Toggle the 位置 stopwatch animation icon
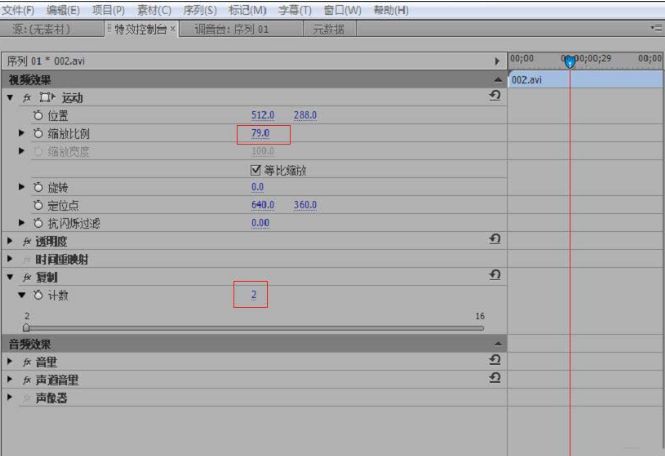Screen dimensions: 665x456 click(38, 116)
